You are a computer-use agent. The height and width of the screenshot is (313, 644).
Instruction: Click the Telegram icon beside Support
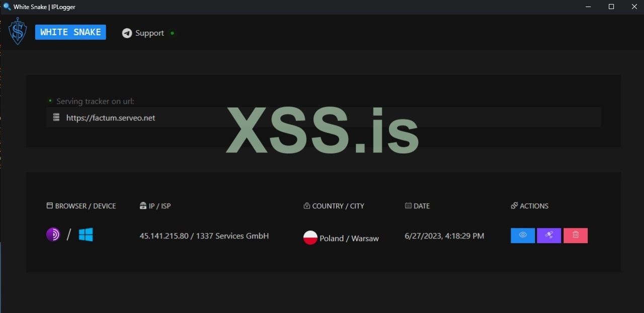[x=127, y=33]
